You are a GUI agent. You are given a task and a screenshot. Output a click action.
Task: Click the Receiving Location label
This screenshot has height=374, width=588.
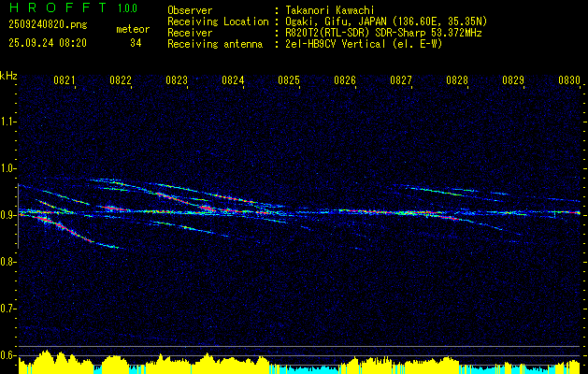[x=218, y=22]
